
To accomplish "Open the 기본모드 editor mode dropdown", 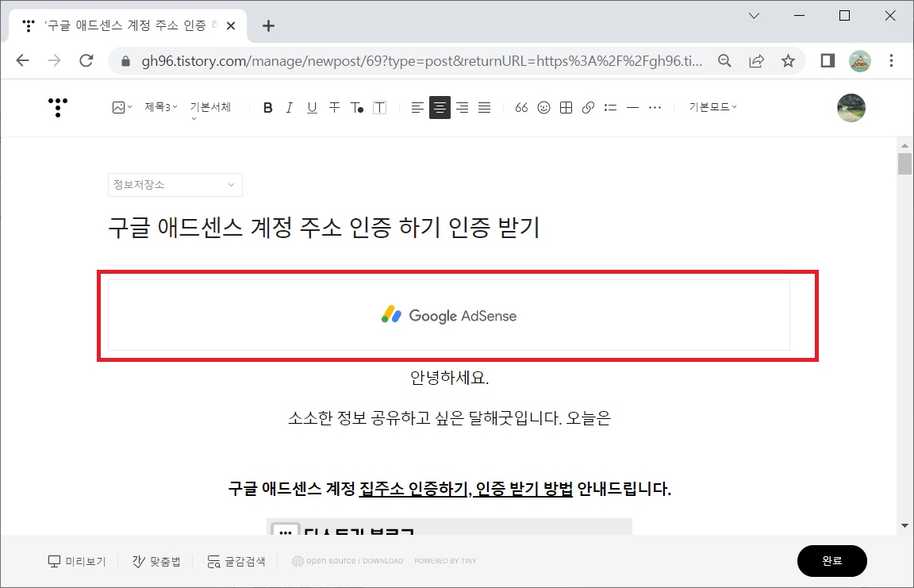I will (x=712, y=106).
